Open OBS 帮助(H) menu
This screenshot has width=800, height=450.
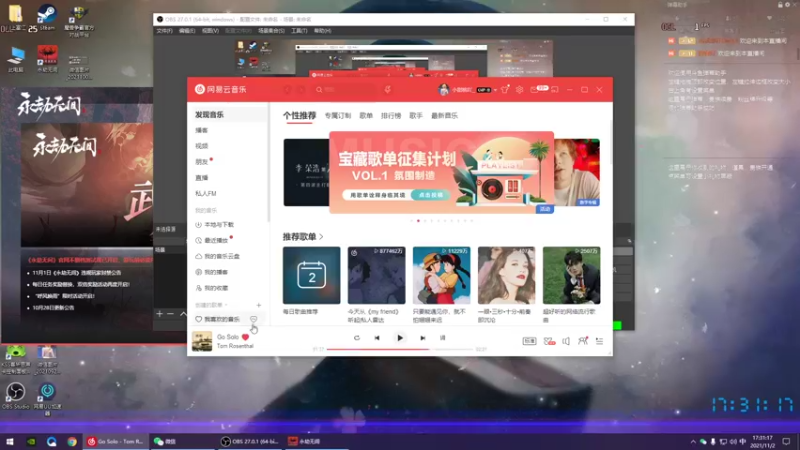[x=322, y=31]
